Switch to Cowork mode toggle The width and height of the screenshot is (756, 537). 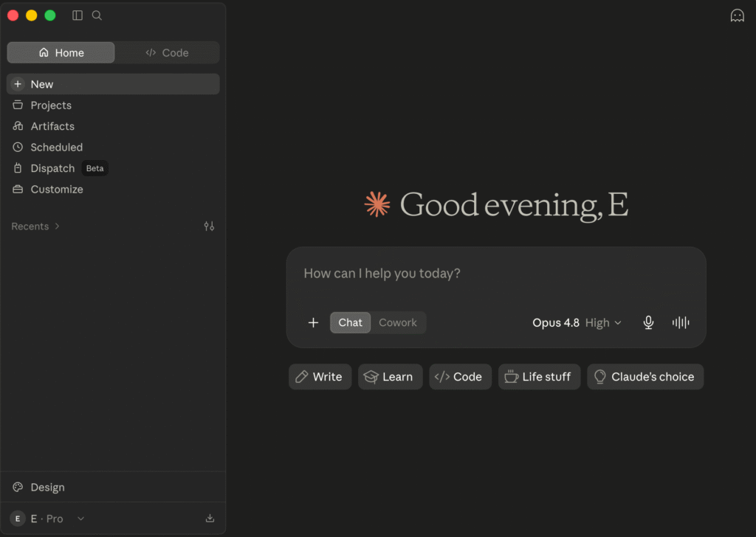coord(398,322)
